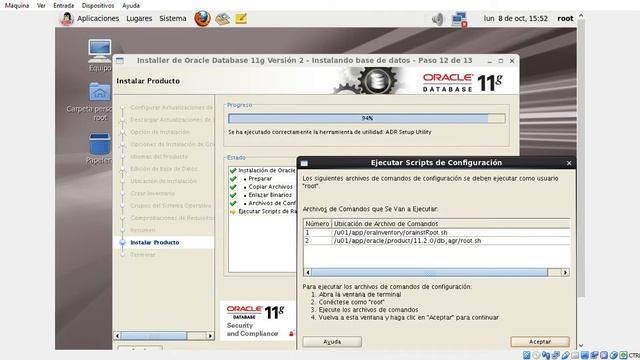The height and width of the screenshot is (360, 640).
Task: Open the mail client icon in top panel
Action: pyautogui.click(x=222, y=19)
